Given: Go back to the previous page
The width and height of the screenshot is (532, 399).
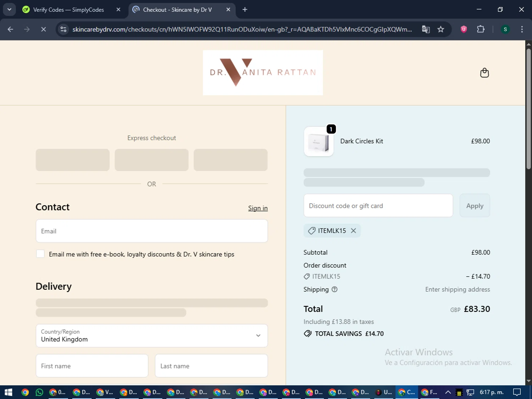Looking at the screenshot, I should click(10, 29).
